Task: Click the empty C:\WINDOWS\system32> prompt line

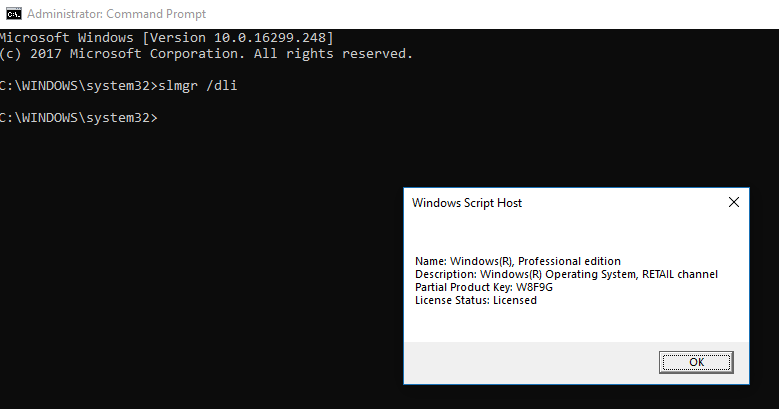Action: pyautogui.click(x=78, y=118)
